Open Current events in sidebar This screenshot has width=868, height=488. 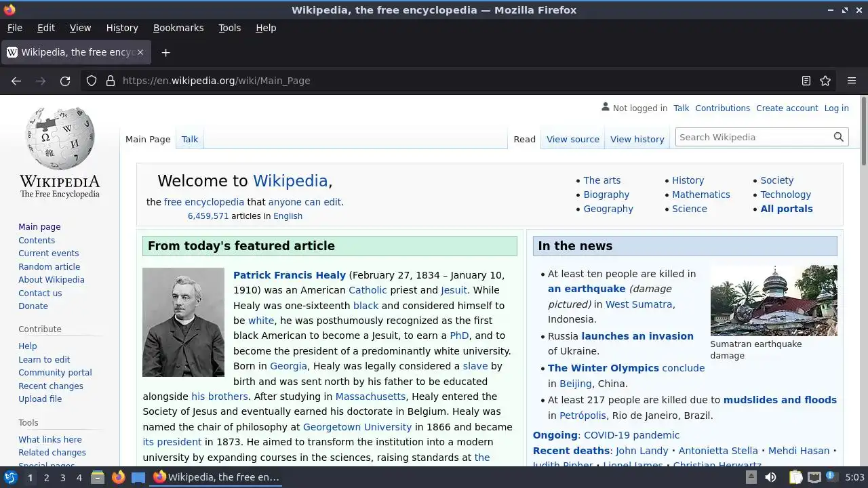click(x=49, y=253)
